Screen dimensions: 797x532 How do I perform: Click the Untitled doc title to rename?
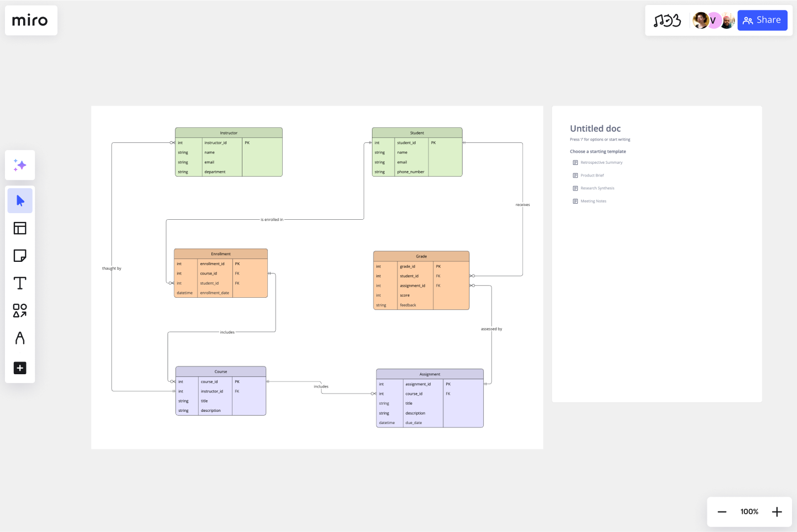595,128
